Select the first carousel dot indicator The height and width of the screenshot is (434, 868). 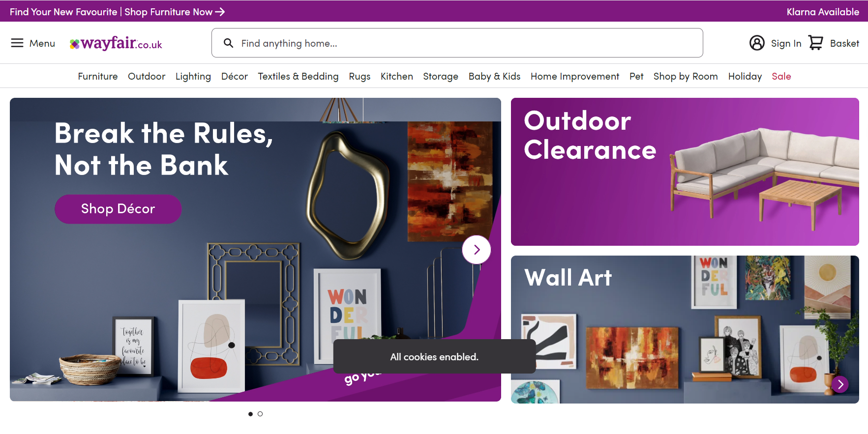(250, 414)
